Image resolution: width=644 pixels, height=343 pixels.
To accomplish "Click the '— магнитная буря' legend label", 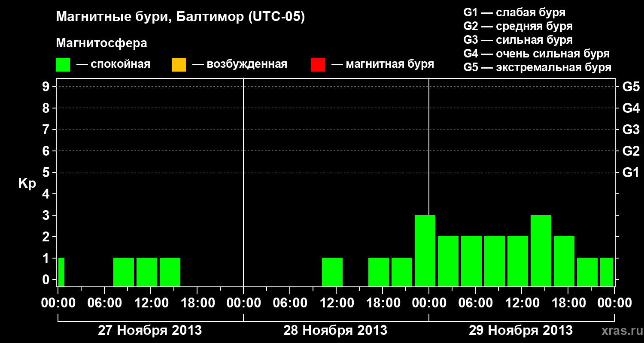I will tap(383, 65).
